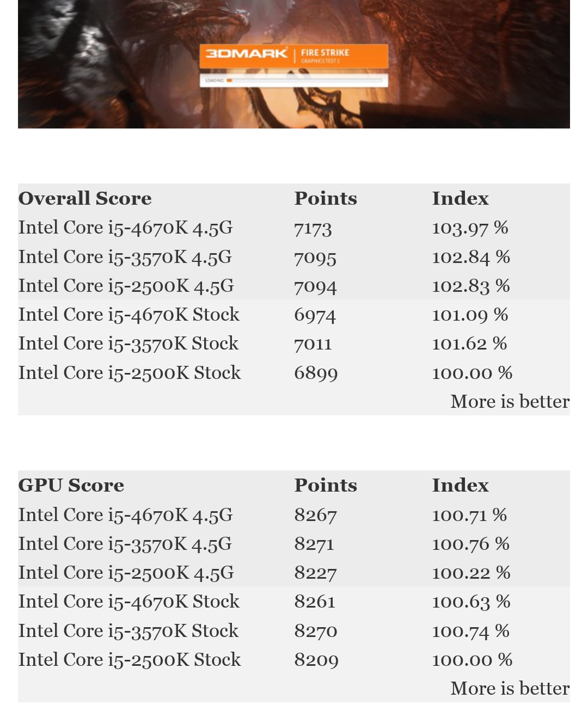Click the Fire Strike label in the banner
The width and height of the screenshot is (588, 717).
[325, 53]
